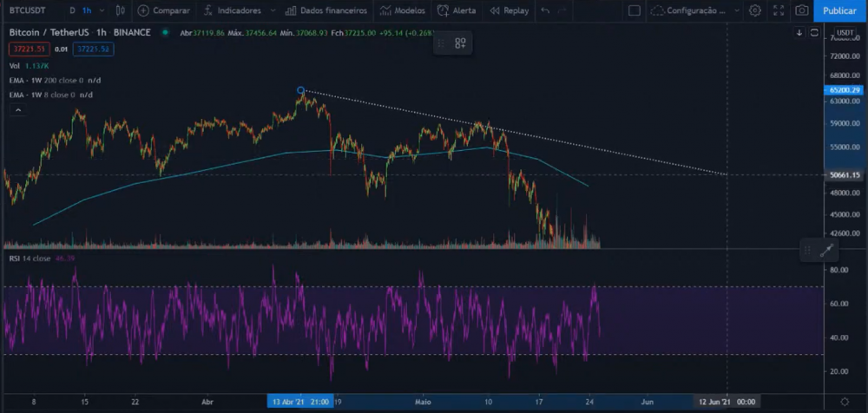868x413 pixels.
Task: Select the RSI 14 close legend
Action: coord(42,259)
